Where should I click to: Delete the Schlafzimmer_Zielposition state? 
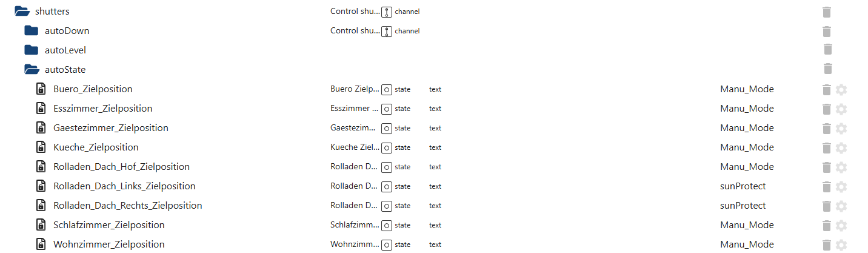(x=826, y=226)
